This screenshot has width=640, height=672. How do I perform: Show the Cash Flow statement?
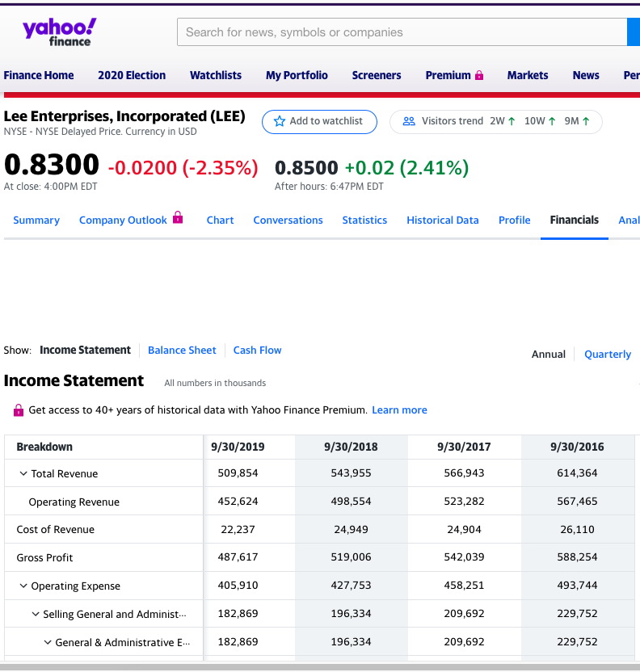257,351
